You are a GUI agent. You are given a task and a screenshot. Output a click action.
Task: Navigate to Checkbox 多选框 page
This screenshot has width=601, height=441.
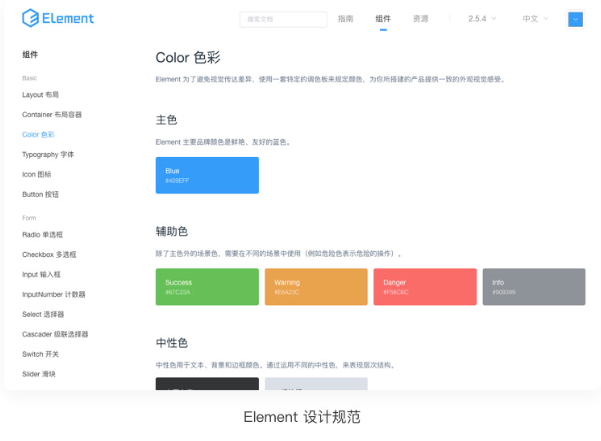[49, 254]
